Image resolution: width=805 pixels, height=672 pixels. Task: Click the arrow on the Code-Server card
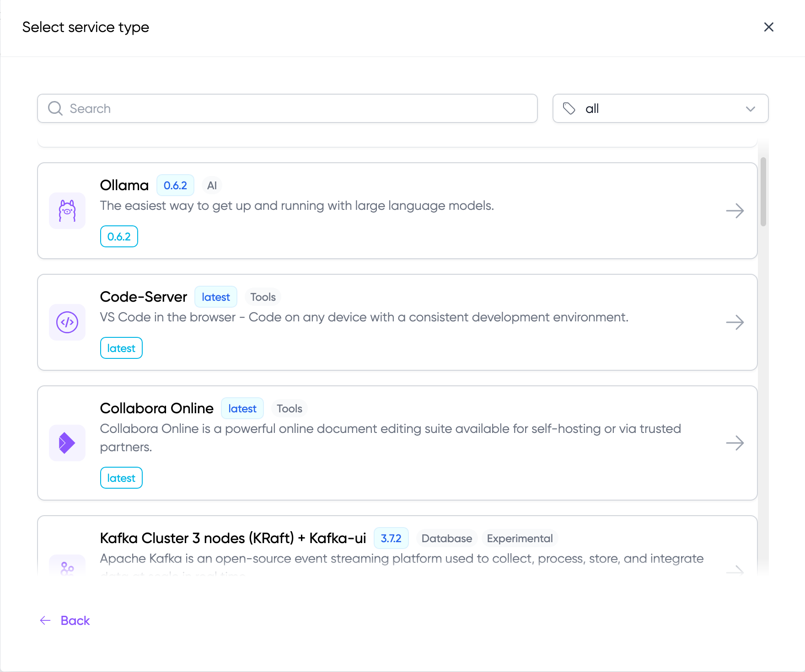pos(735,322)
